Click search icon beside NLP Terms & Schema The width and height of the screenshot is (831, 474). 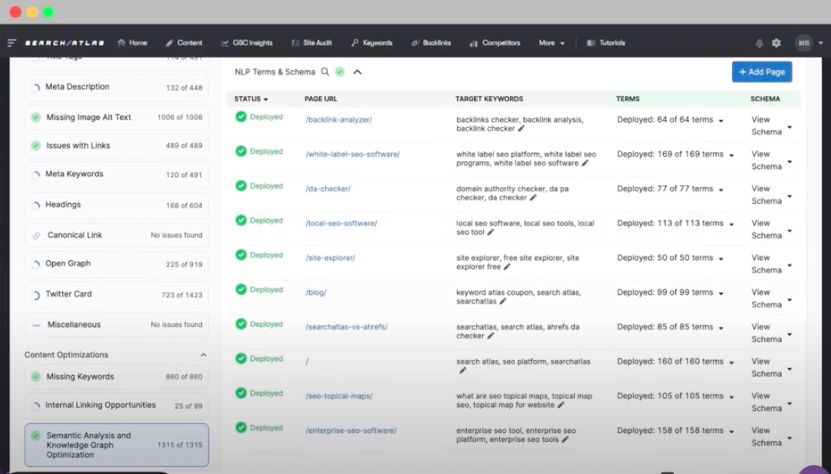tap(325, 72)
